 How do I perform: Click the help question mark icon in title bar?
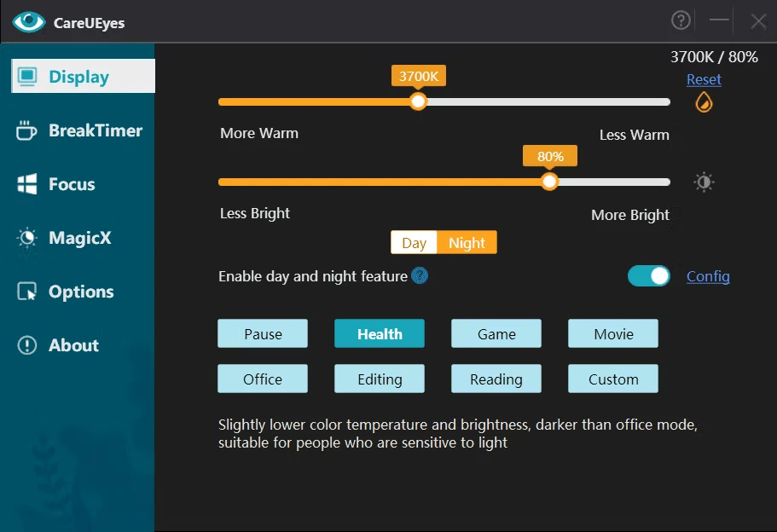click(681, 20)
